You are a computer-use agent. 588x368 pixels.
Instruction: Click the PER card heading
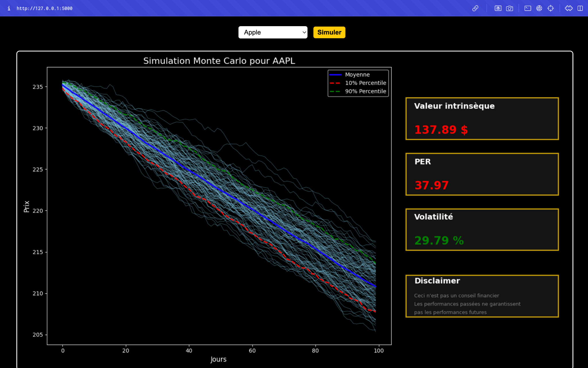pyautogui.click(x=423, y=162)
